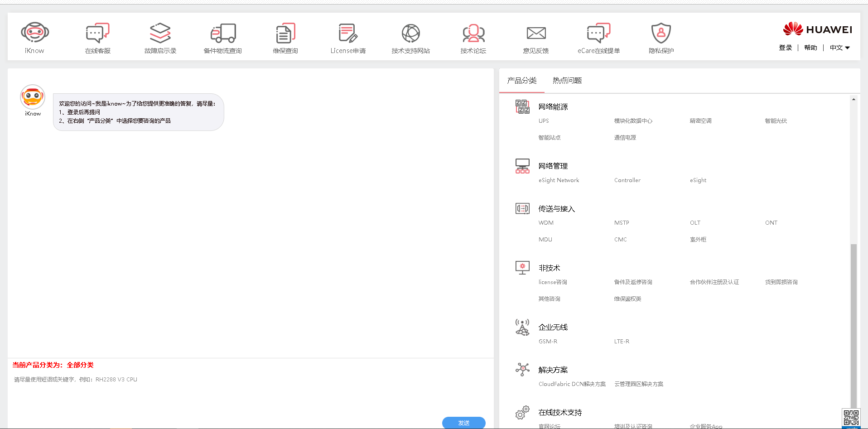Select the WDM product
Viewport: 868px width, 429px height.
tap(546, 223)
